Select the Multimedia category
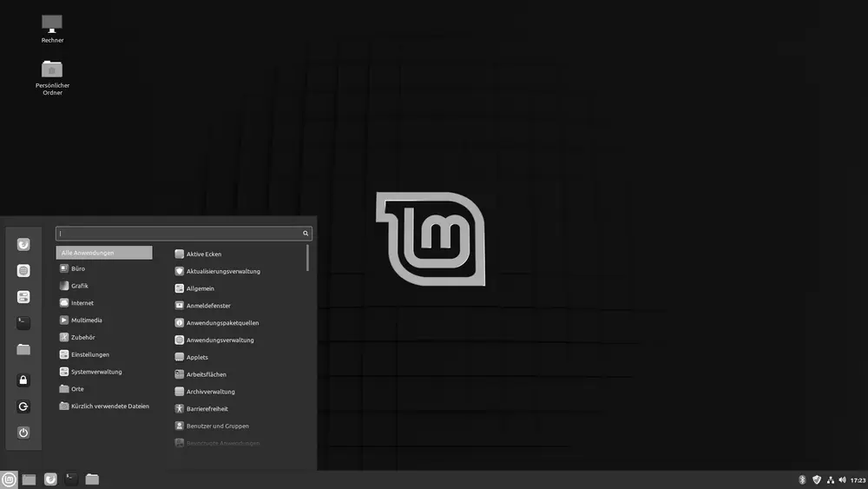Viewport: 868px width, 489px height. pyautogui.click(x=104, y=320)
